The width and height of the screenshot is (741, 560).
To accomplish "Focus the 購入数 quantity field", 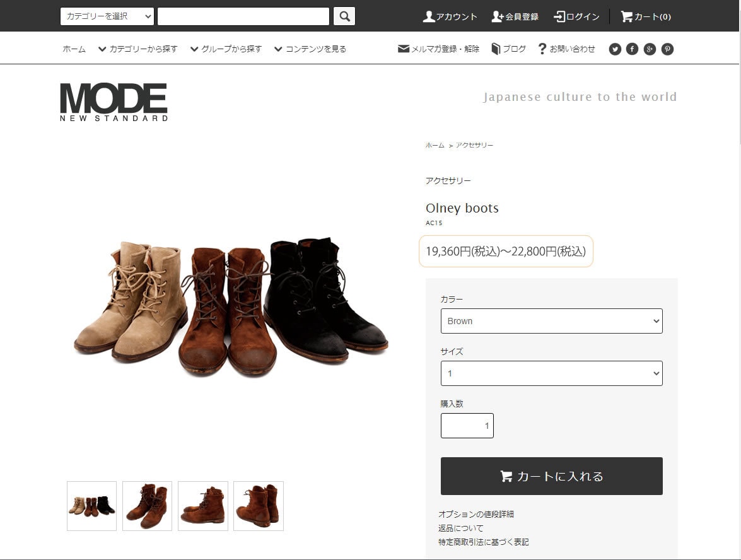I will [x=467, y=426].
